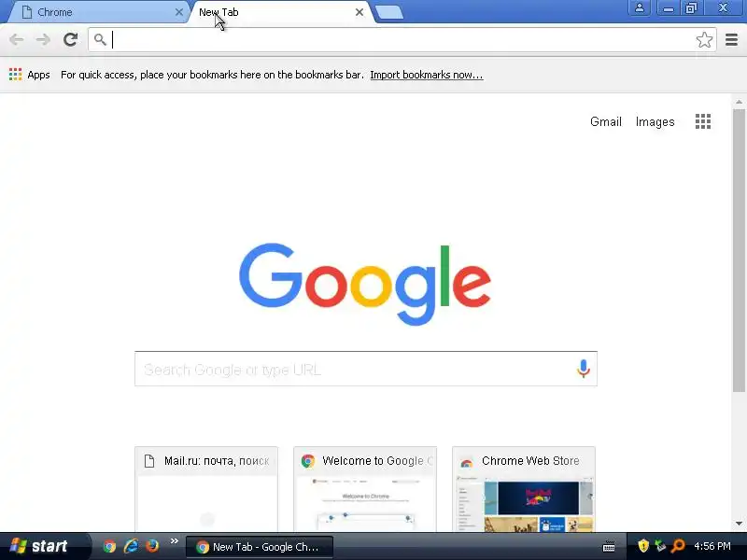This screenshot has height=560, width=747.
Task: Open the Gmail link
Action: tap(605, 122)
